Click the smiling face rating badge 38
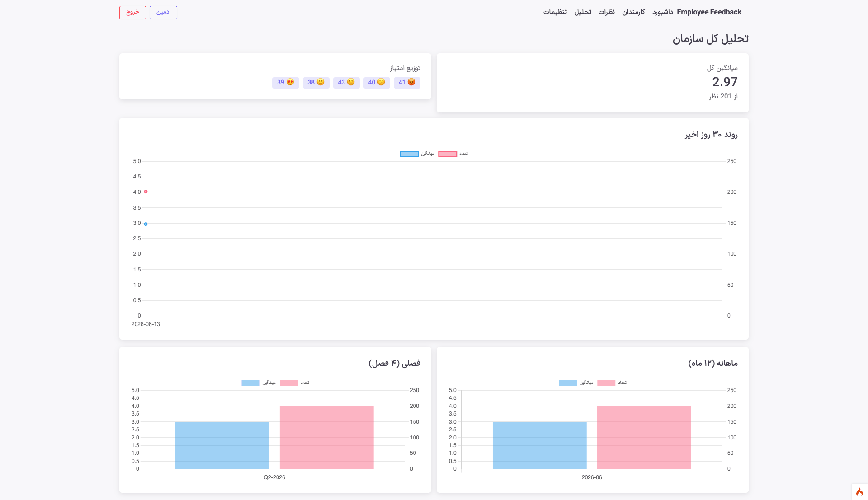 [316, 82]
